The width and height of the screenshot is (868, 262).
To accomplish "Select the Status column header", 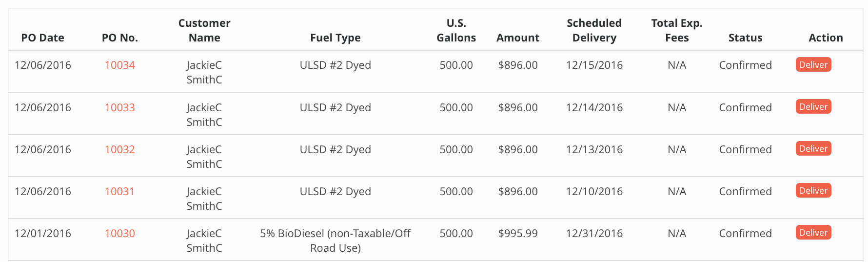I will tap(745, 38).
